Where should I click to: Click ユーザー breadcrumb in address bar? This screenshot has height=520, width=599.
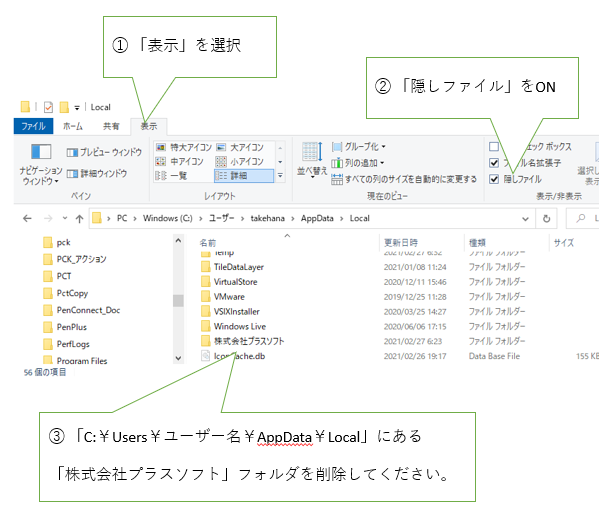222,219
